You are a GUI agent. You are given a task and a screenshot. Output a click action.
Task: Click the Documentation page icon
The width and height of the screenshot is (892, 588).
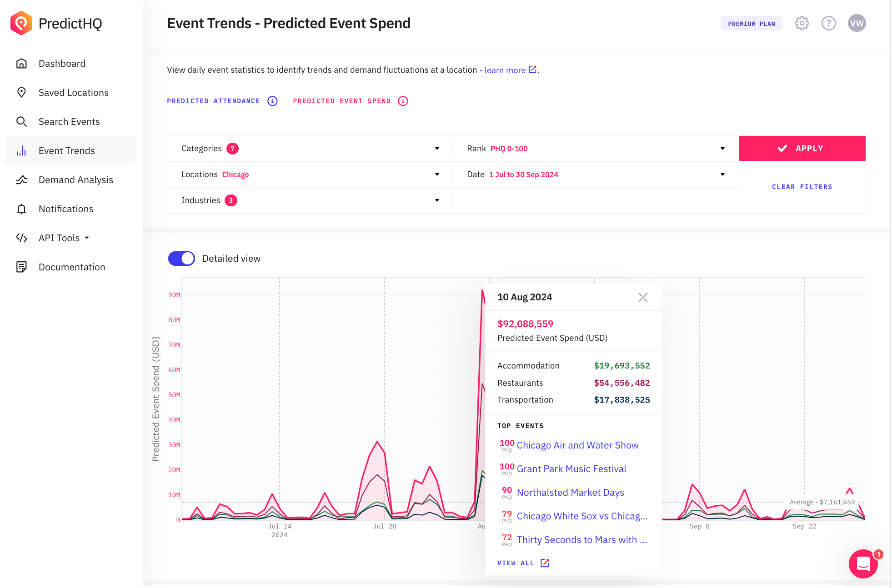(21, 267)
